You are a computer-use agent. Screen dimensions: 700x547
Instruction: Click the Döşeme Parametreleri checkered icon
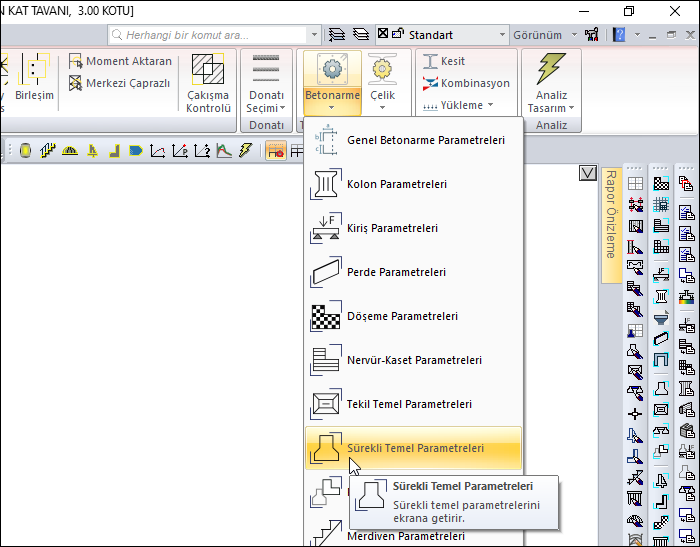click(x=326, y=316)
